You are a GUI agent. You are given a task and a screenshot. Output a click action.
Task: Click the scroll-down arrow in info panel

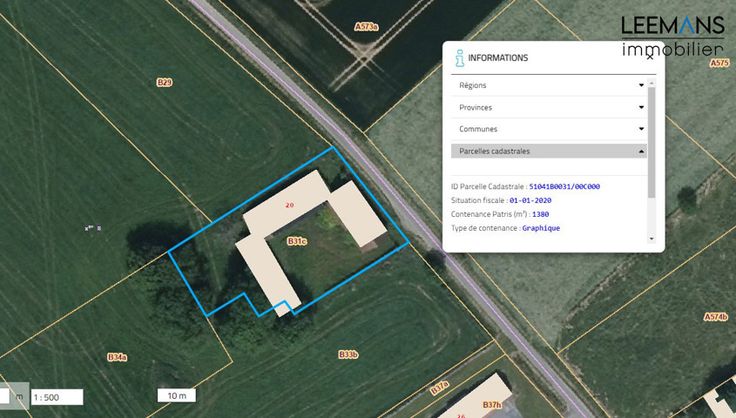click(x=651, y=239)
